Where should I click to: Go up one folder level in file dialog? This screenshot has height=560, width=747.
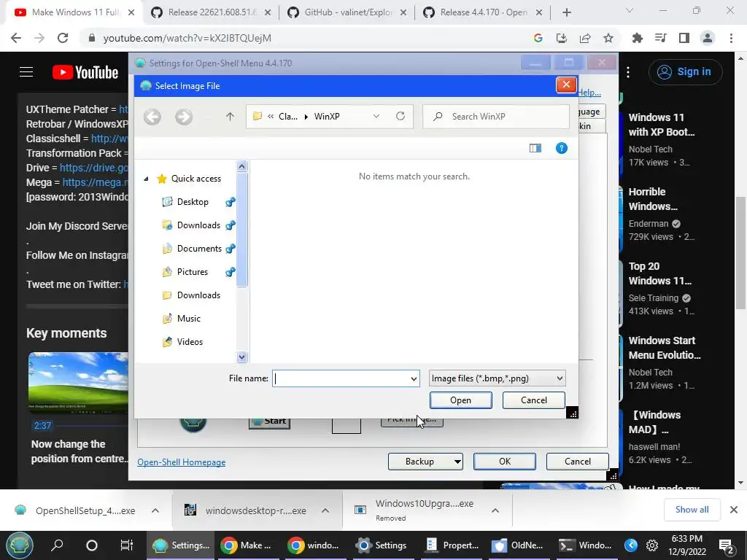(230, 117)
